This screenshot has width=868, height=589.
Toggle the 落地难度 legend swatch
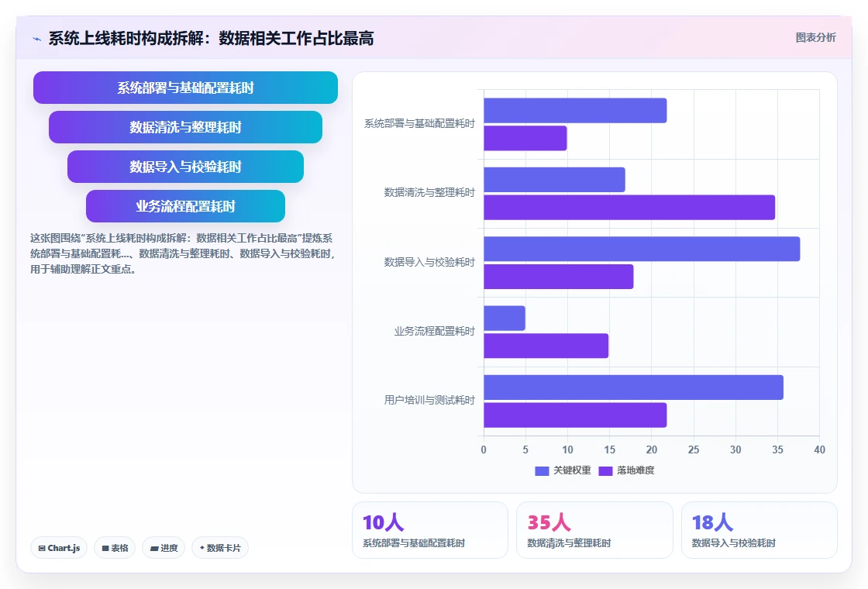(605, 470)
